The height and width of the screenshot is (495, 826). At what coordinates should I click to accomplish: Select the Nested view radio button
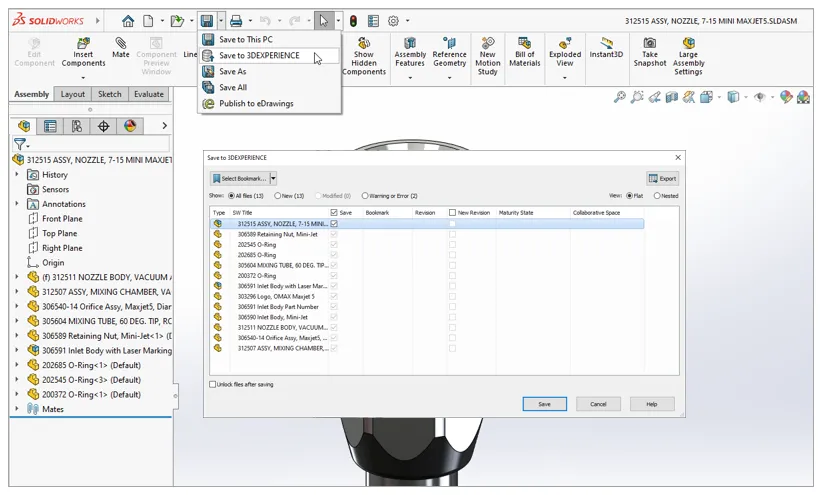click(x=656, y=196)
